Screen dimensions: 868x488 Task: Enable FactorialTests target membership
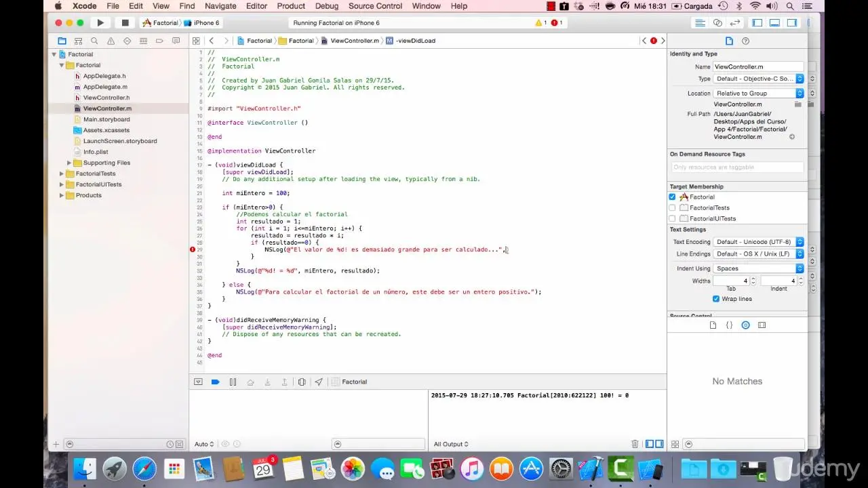pos(672,207)
